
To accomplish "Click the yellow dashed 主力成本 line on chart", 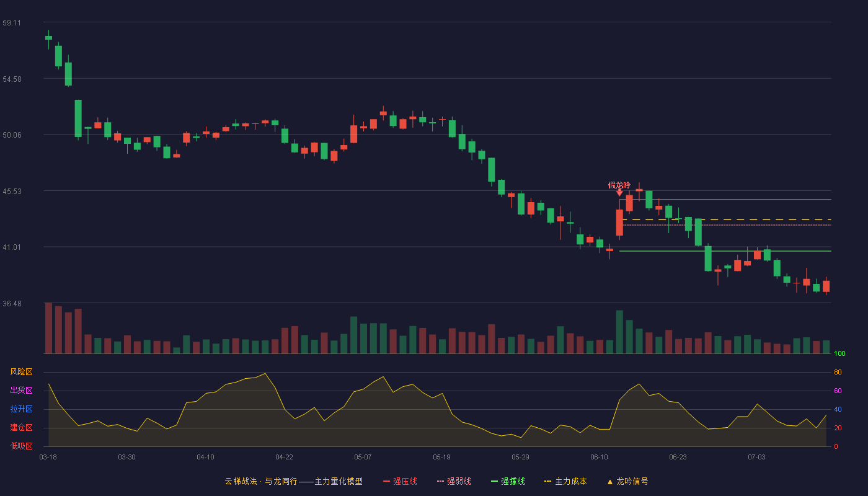I will tap(725, 219).
